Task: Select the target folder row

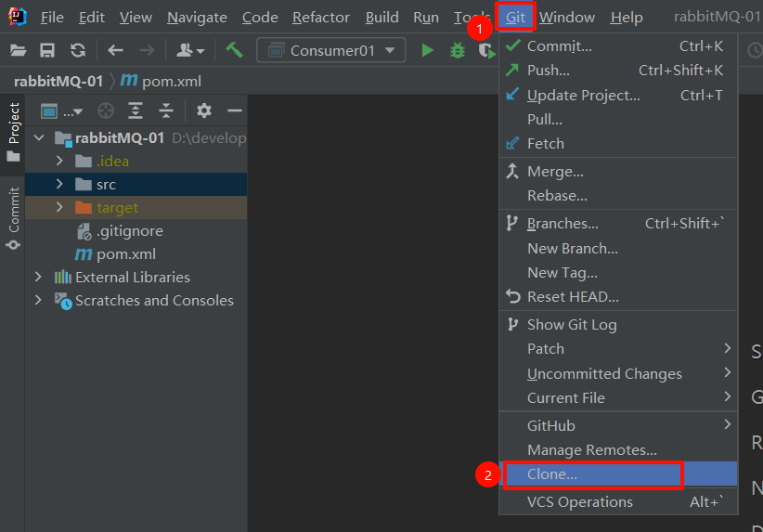Action: (136, 207)
